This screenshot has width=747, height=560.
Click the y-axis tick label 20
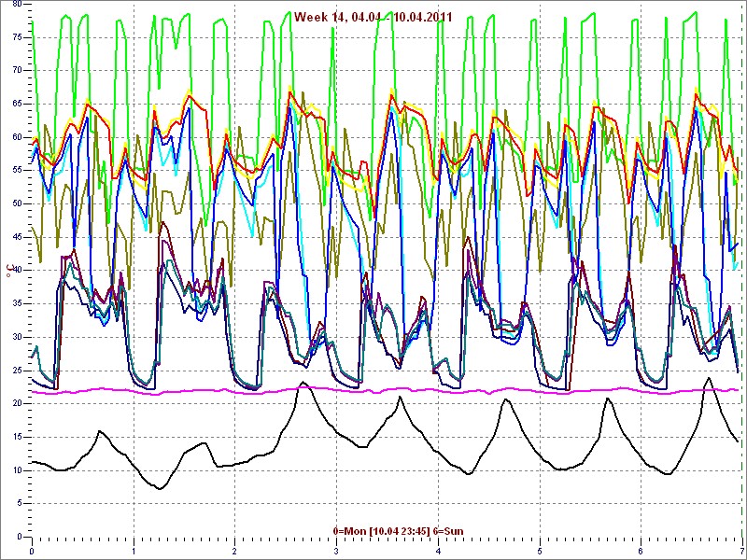[17, 404]
